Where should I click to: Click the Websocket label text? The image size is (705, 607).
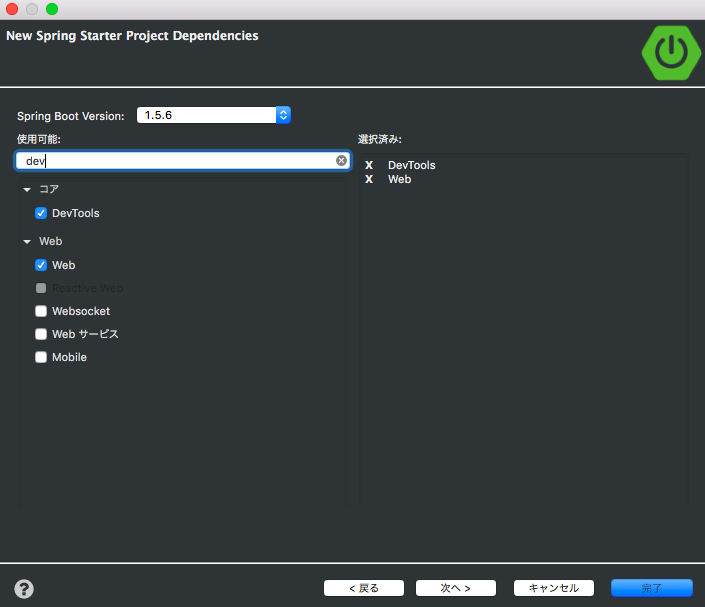[81, 311]
